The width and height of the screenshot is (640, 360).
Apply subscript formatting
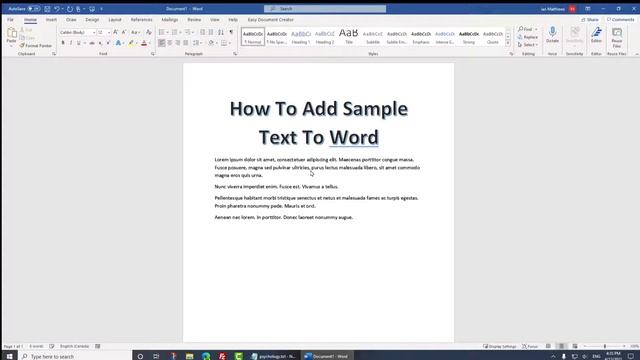pyautogui.click(x=100, y=43)
